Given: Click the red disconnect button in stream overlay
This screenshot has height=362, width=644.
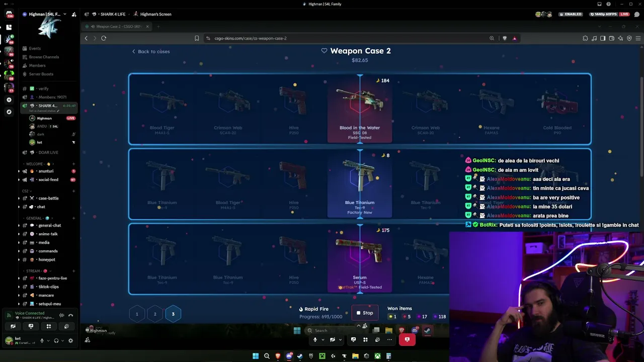Looking at the screenshot, I should pos(407,339).
